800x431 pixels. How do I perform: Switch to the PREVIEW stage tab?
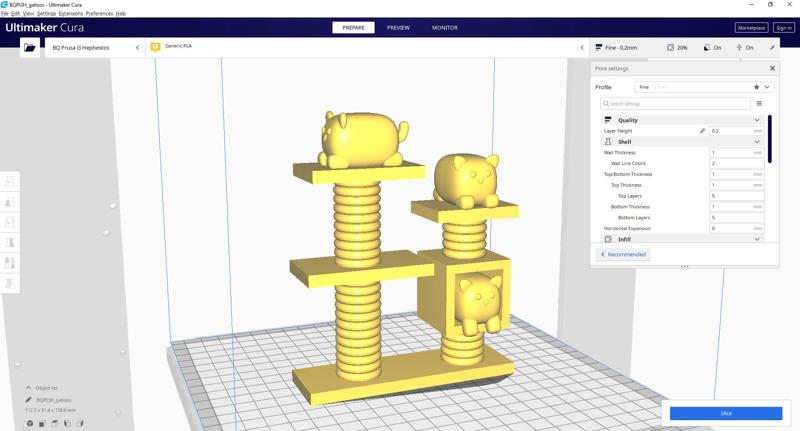pyautogui.click(x=398, y=28)
